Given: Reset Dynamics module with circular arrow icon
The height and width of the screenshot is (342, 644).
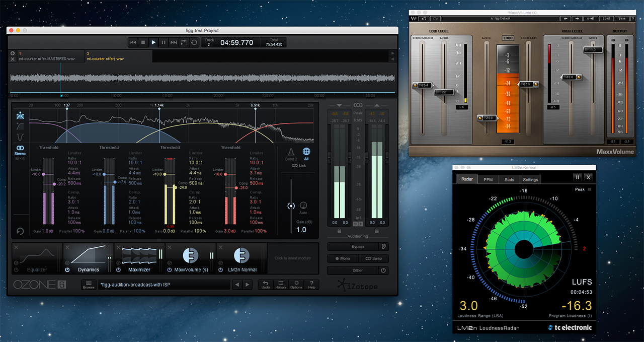Looking at the screenshot, I should click(20, 231).
